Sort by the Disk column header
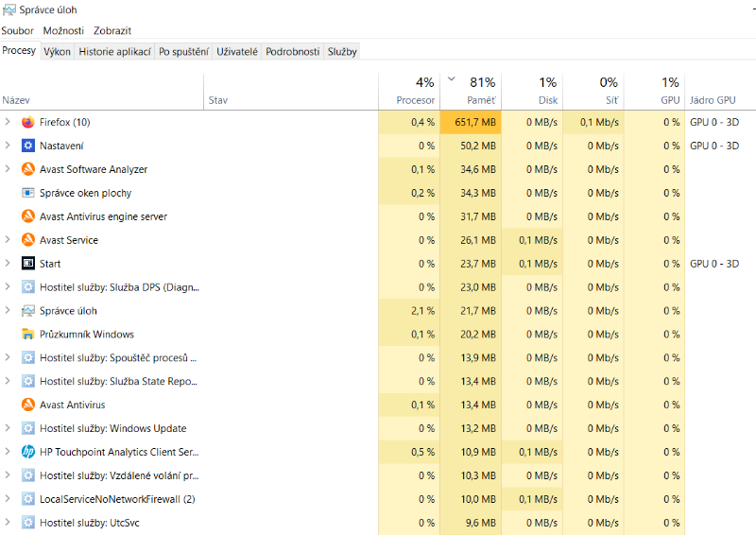Viewport: 756px width, 535px height. point(532,92)
